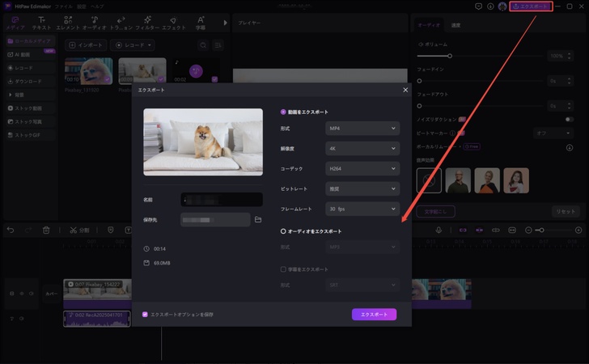
Task: Toggle checkmark on the Pixabay_131920 clip thumbnail
Action: 108,79
